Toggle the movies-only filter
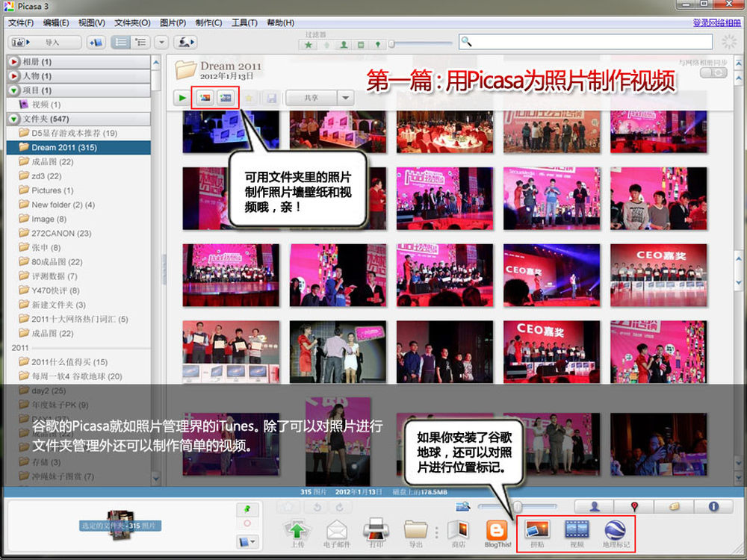 361,45
